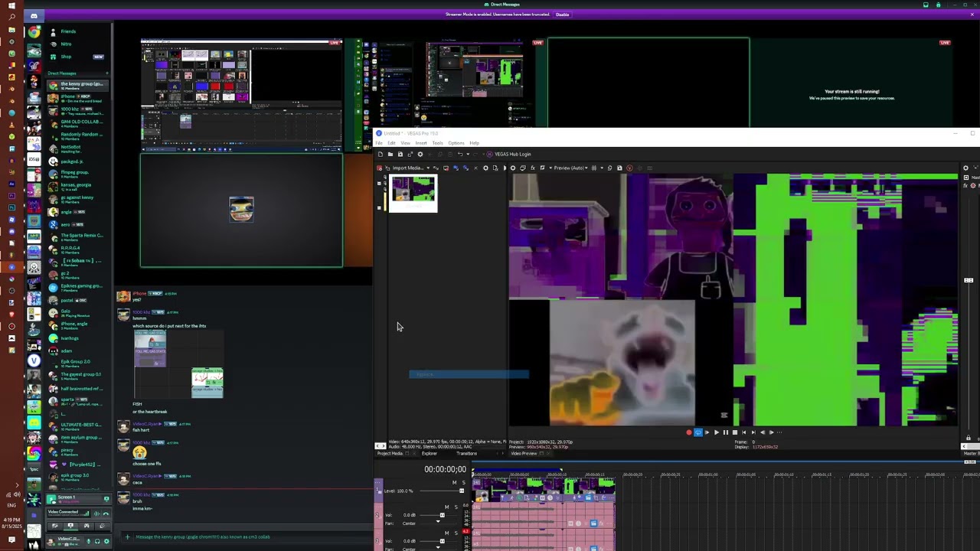Click the Windows taskbar search icon
The height and width of the screenshot is (551, 980).
coord(11,17)
